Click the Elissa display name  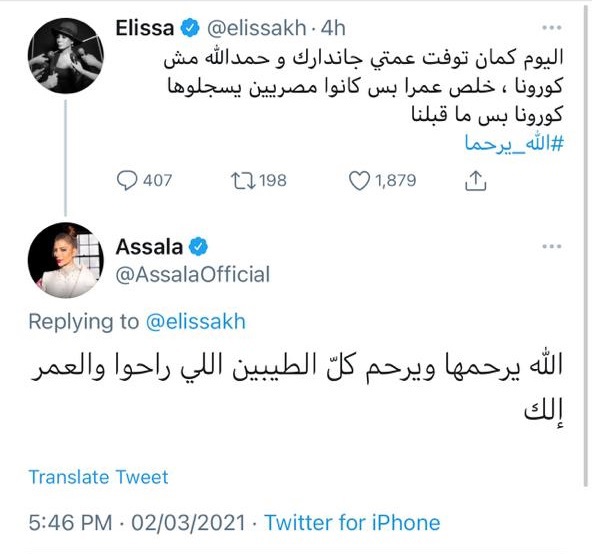pos(145,28)
